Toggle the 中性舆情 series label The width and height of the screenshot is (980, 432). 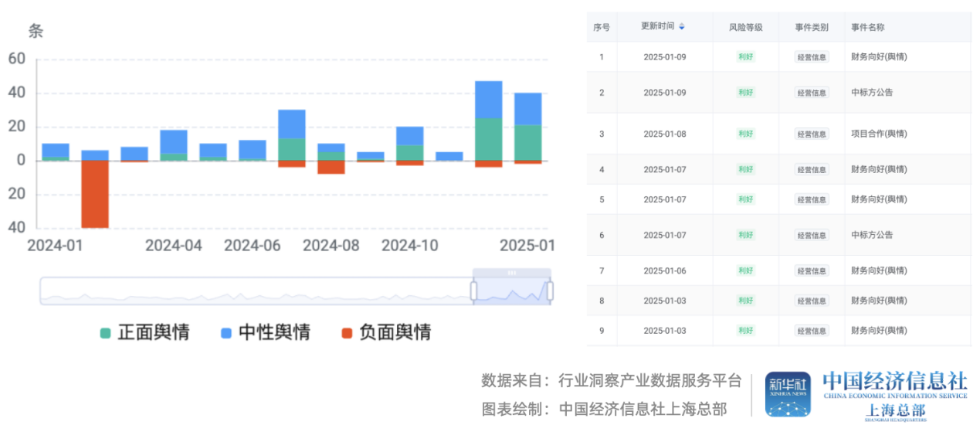(274, 333)
